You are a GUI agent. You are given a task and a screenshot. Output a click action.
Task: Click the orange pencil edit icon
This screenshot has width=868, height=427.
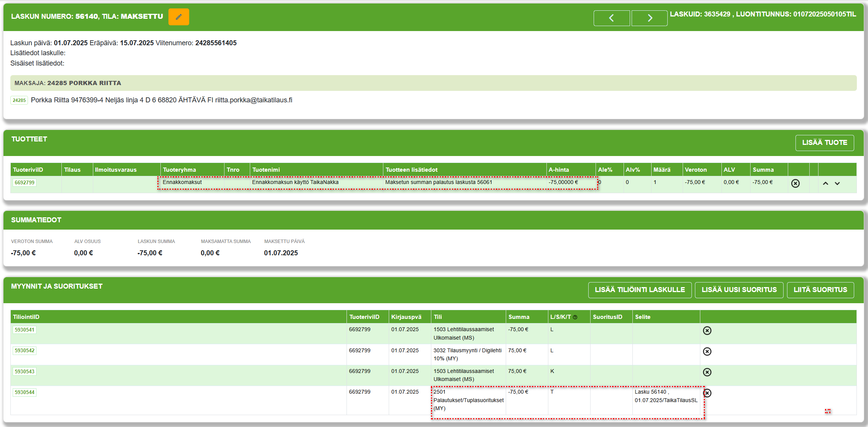pyautogui.click(x=178, y=17)
